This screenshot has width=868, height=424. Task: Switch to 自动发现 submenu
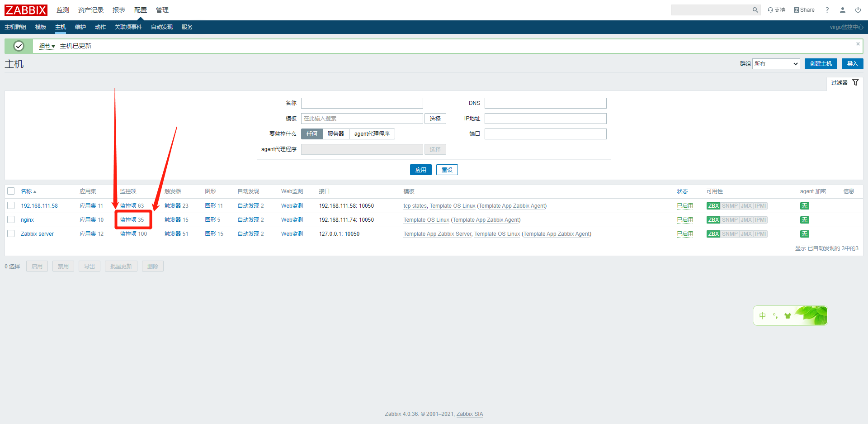pyautogui.click(x=162, y=27)
